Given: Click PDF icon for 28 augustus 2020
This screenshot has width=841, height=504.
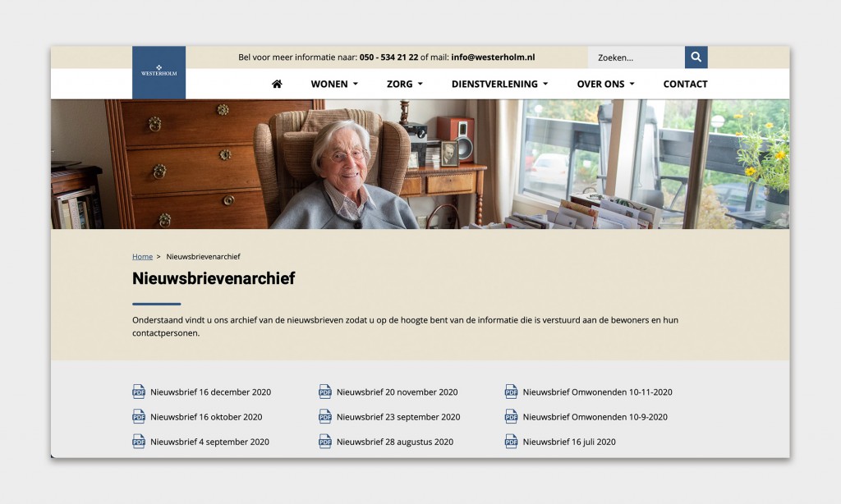Looking at the screenshot, I should [x=325, y=442].
